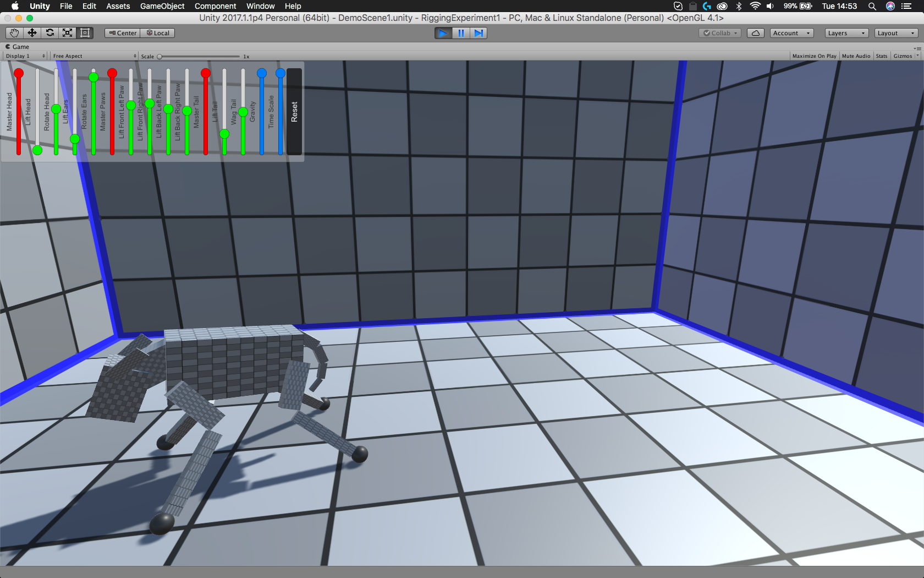Image resolution: width=924 pixels, height=578 pixels.
Task: Open the Component menu
Action: (x=215, y=6)
